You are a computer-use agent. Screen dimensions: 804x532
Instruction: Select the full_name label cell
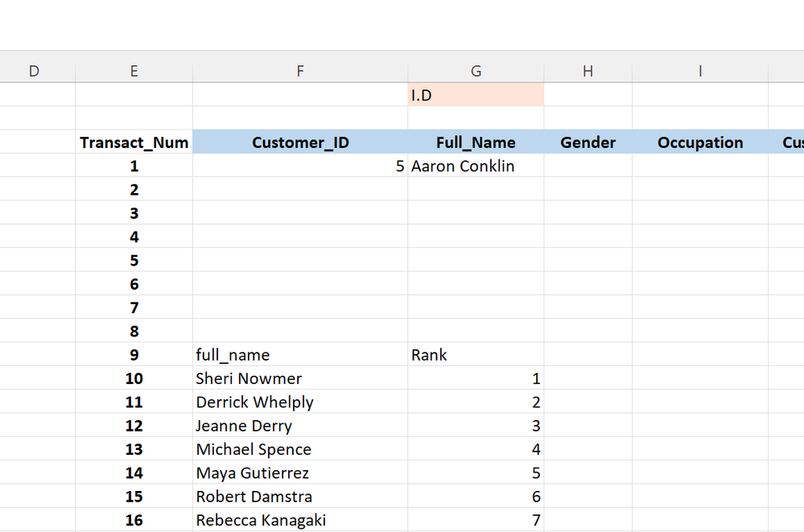coord(299,354)
